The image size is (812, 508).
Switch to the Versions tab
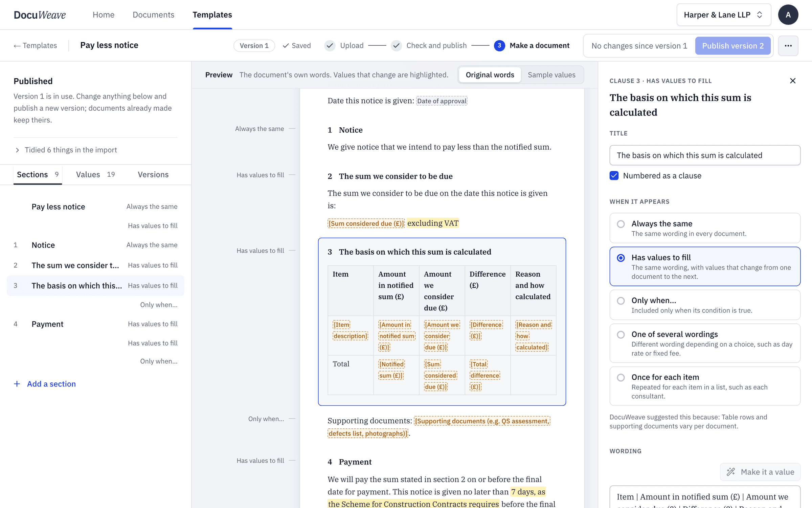coord(153,174)
